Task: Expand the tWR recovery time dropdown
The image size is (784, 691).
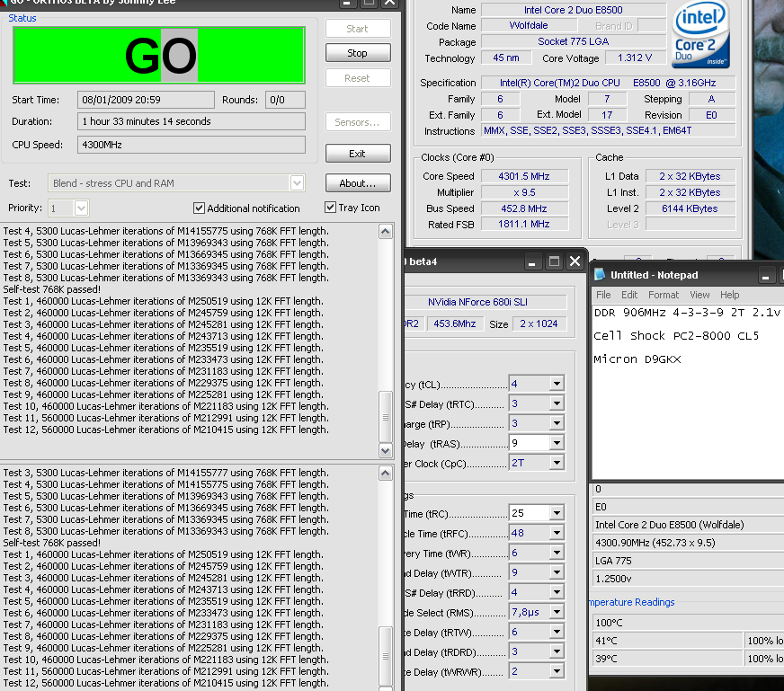Action: [557, 553]
